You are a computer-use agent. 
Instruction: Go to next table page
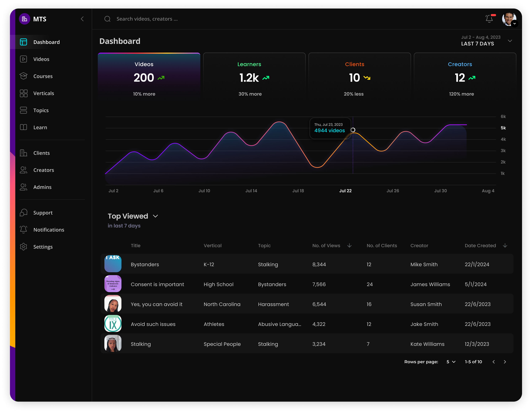coord(505,362)
